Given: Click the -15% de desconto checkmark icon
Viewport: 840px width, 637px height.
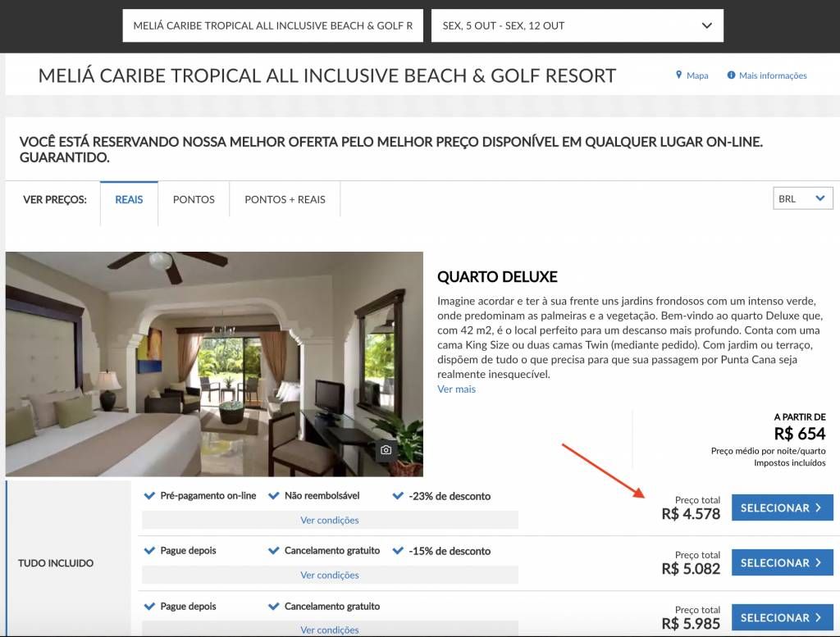Looking at the screenshot, I should tap(398, 551).
